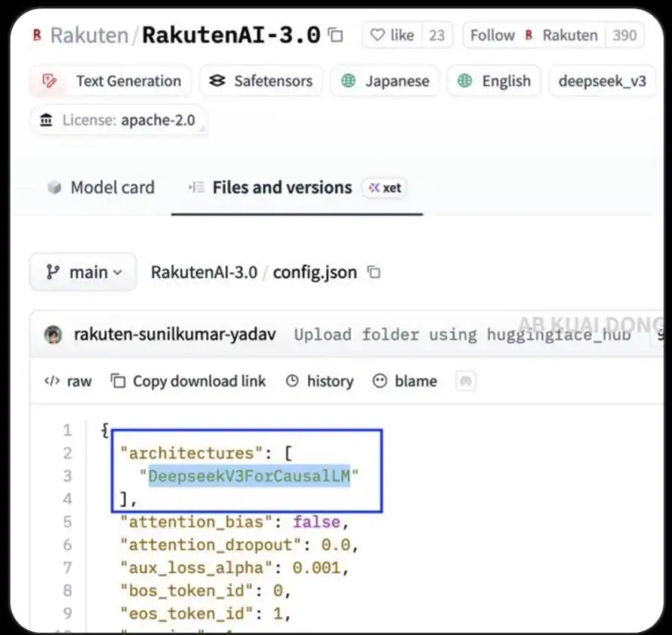Click the Text Generation tag icon
This screenshot has width=672, height=635.
coord(51,82)
